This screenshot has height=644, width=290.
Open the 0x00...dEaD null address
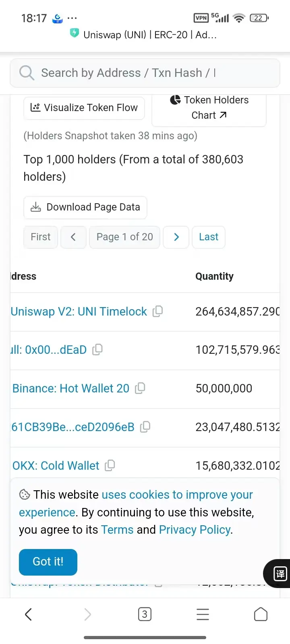48,350
